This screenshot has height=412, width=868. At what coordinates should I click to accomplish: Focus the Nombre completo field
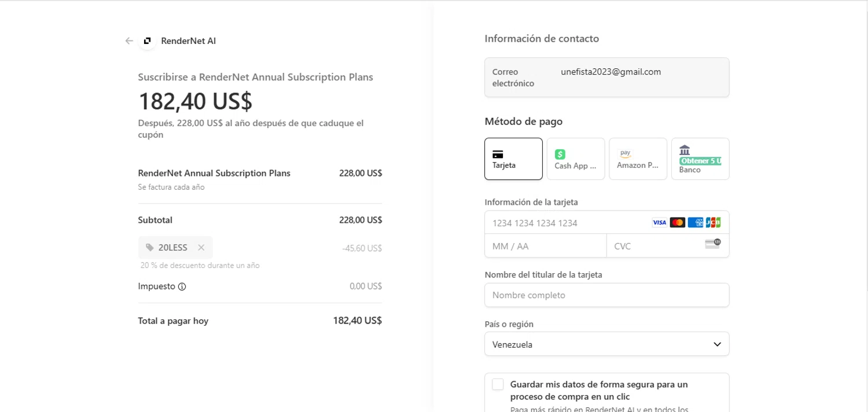pyautogui.click(x=606, y=295)
